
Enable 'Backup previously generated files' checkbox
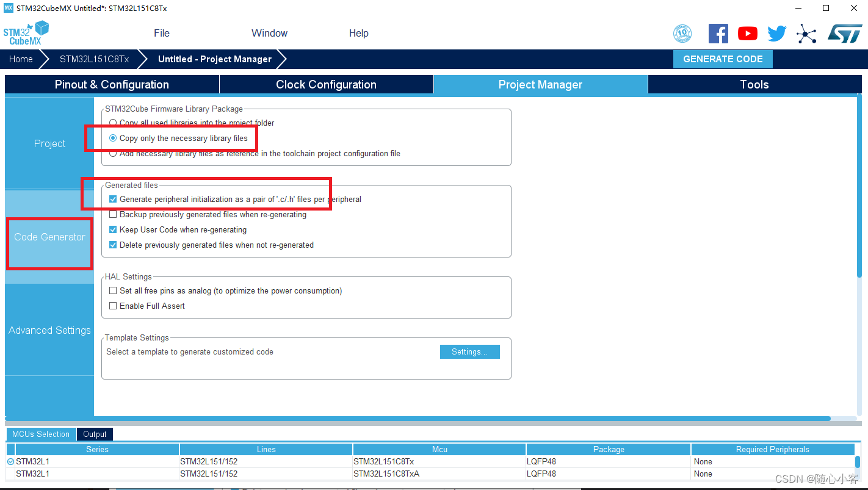coord(113,214)
